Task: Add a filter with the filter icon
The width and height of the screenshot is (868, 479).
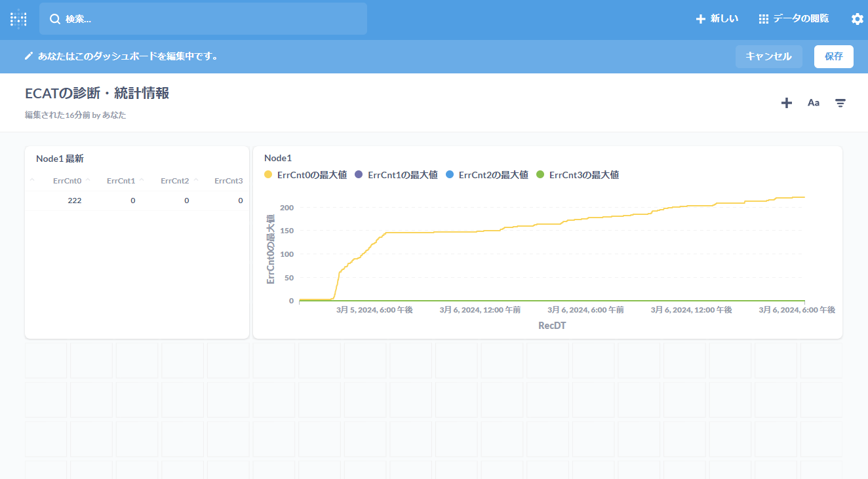Action: click(840, 103)
